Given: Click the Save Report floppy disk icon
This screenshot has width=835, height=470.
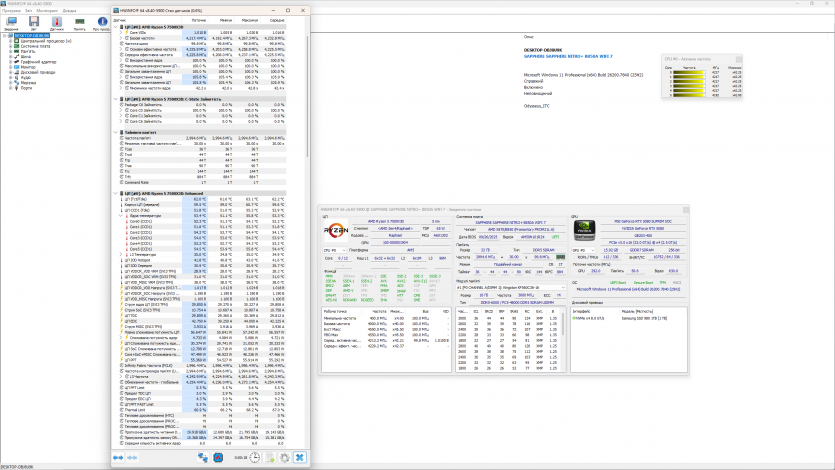Looking at the screenshot, I should (x=35, y=22).
